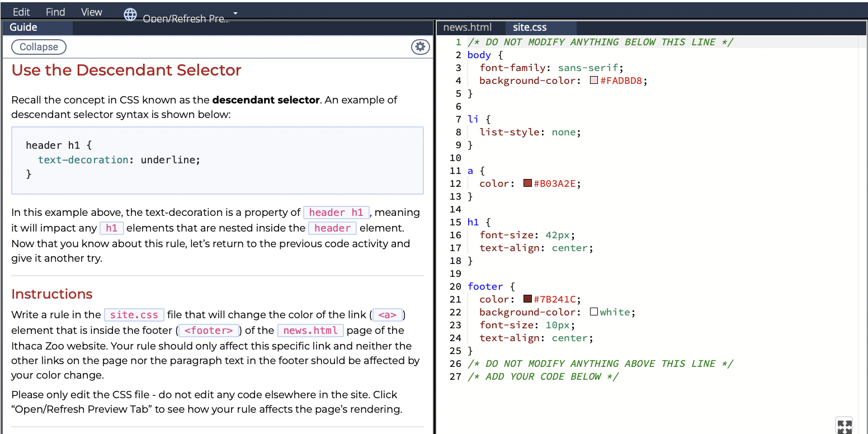Click the site.css badge in the instructions
Screen dimensions: 868x434
(x=134, y=314)
